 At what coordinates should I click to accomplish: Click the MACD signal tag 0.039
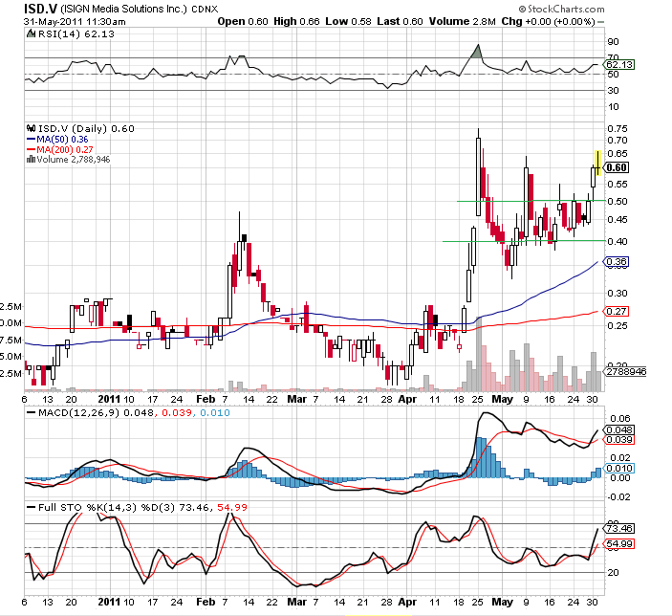coord(618,440)
